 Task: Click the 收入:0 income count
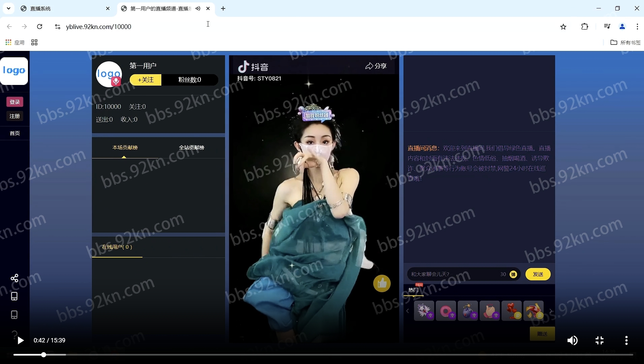pyautogui.click(x=129, y=120)
